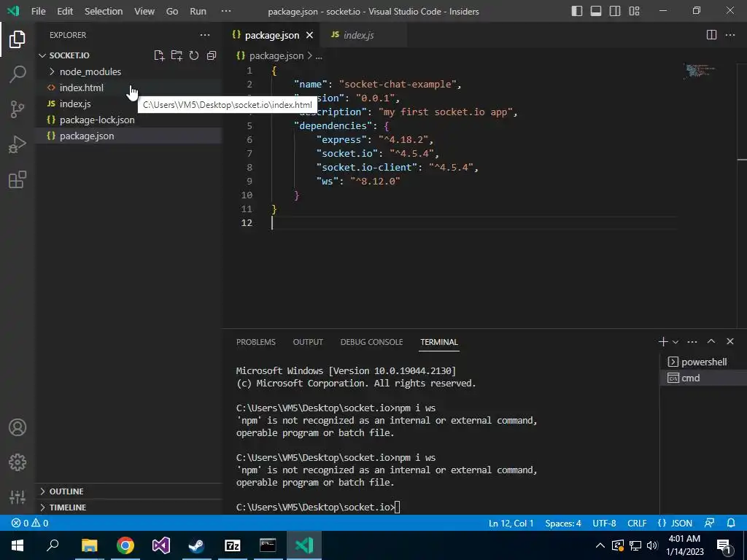Screen dimensions: 747x560
Task: Switch to the DEBUG CONSOLE tab
Action: click(x=371, y=342)
